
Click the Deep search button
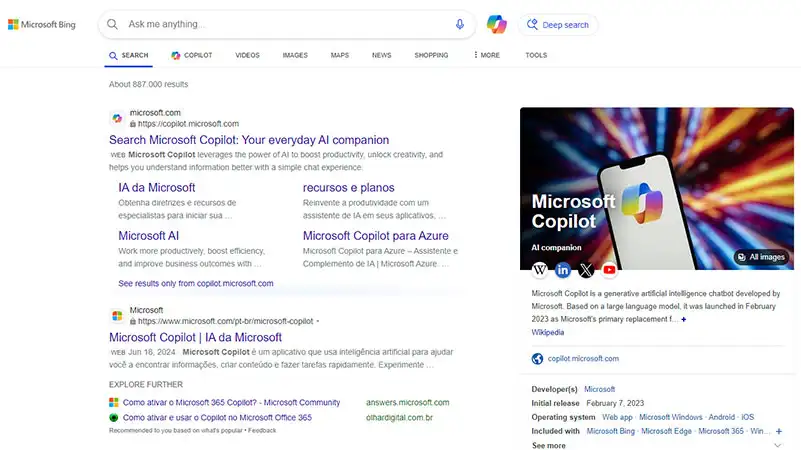[558, 25]
